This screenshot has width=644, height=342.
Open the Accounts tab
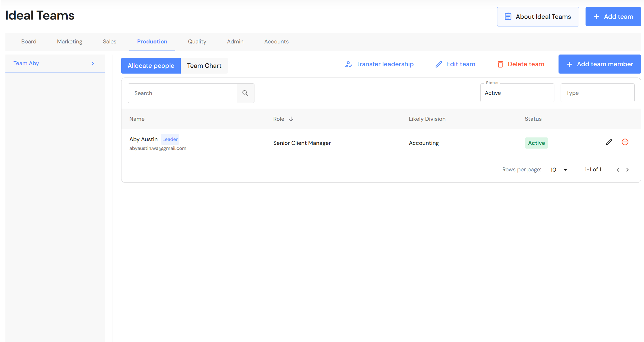point(276,42)
